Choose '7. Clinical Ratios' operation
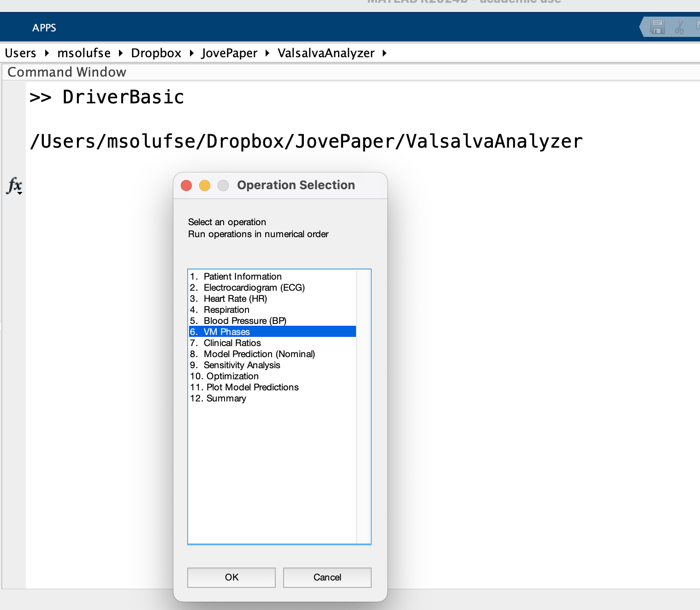 click(273, 343)
